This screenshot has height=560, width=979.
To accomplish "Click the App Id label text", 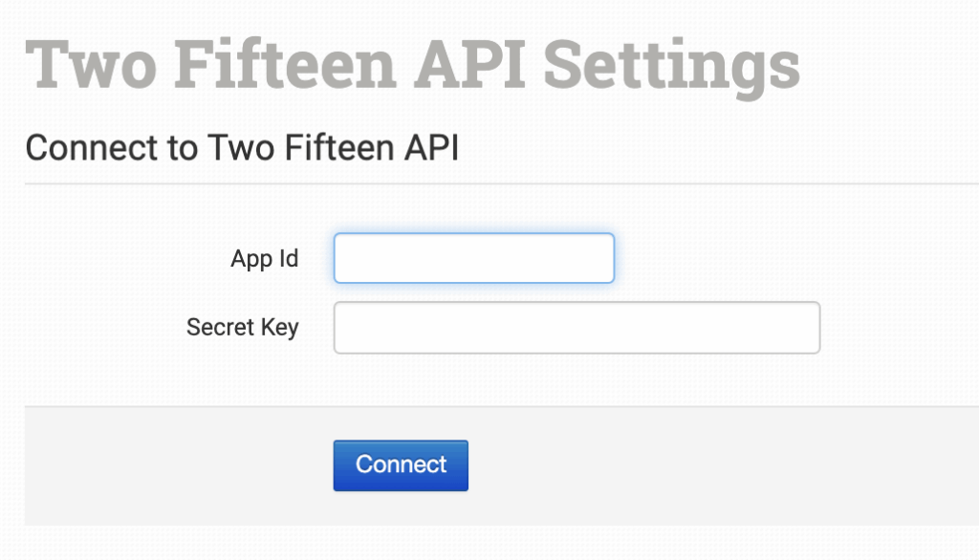I will 264,258.
